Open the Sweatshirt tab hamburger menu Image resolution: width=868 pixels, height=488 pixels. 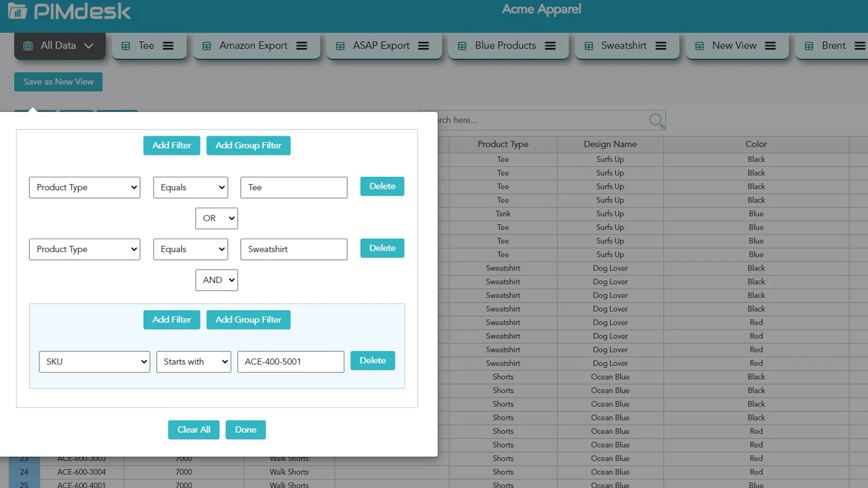tap(661, 46)
